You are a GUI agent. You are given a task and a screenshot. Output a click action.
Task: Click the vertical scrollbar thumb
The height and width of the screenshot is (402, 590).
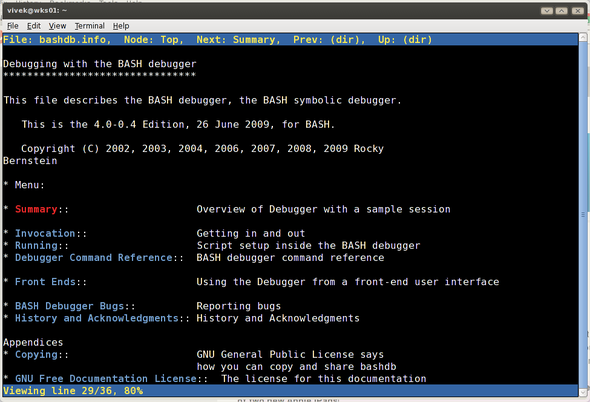click(583, 215)
